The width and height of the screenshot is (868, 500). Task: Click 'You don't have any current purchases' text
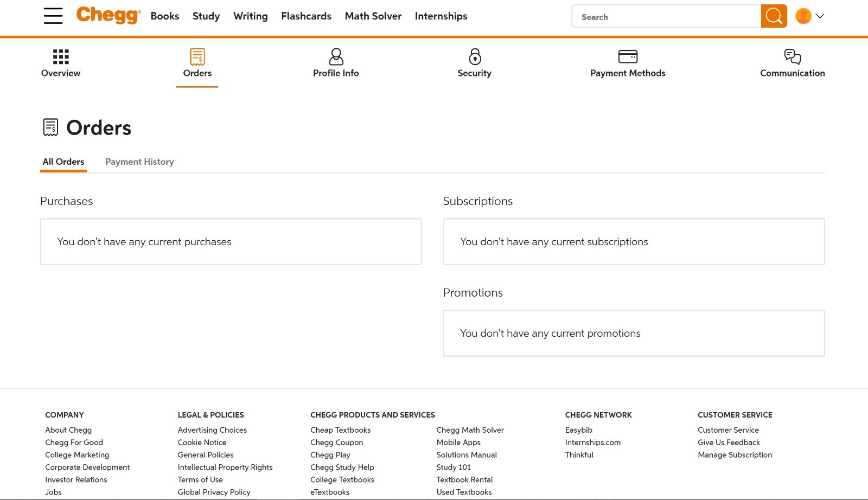pyautogui.click(x=144, y=242)
